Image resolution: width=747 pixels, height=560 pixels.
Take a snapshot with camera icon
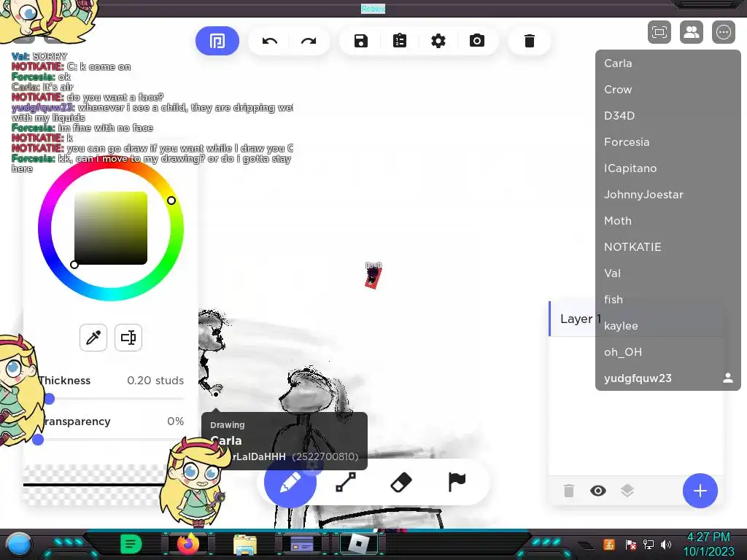(x=476, y=41)
